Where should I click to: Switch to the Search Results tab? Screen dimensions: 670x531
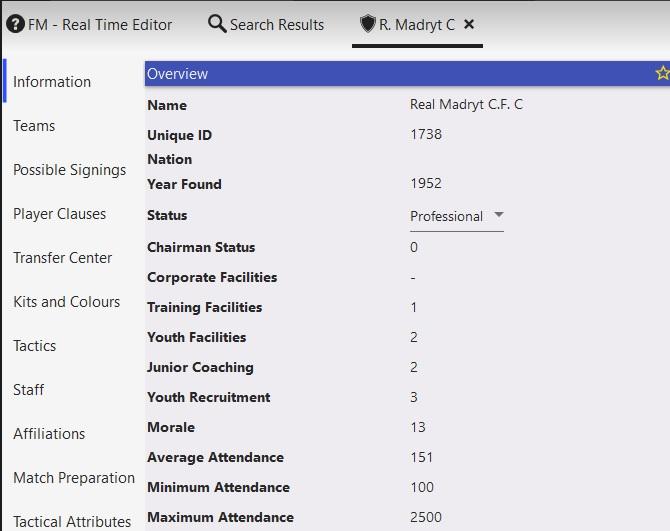[x=276, y=25]
